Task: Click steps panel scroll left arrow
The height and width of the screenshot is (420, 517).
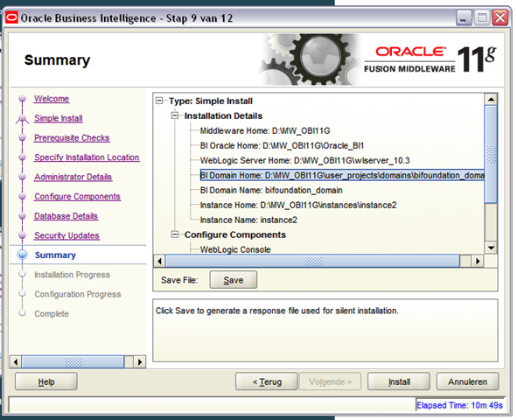Action: point(16,361)
